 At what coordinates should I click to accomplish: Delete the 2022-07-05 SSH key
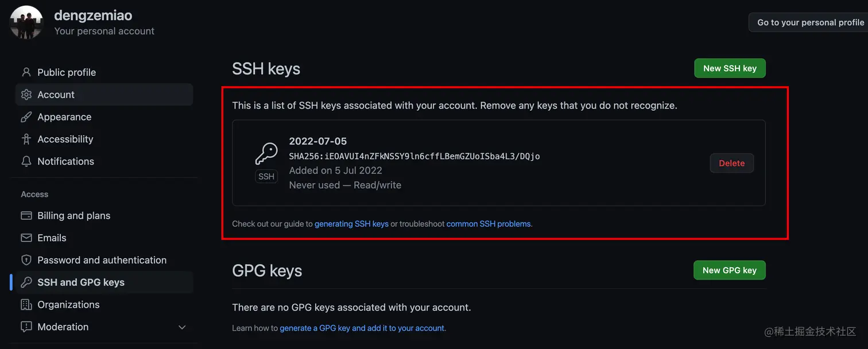pyautogui.click(x=731, y=163)
